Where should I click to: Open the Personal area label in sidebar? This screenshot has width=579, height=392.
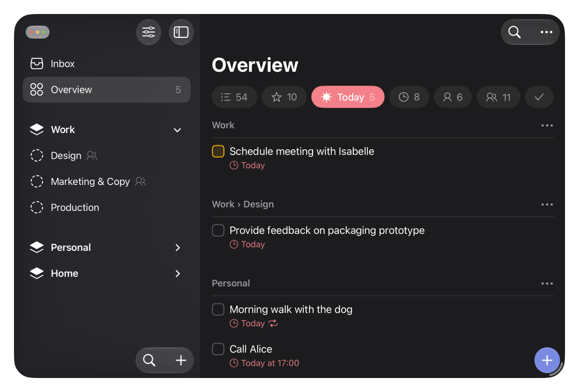point(71,247)
